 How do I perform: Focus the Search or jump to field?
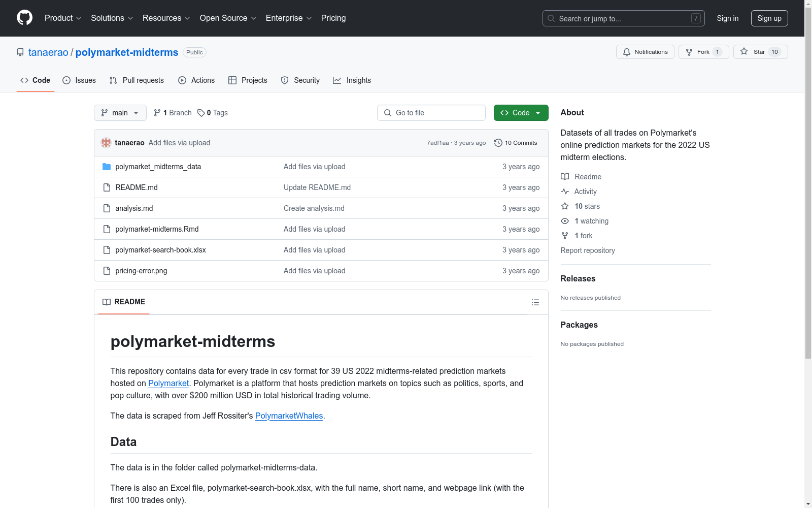[624, 18]
